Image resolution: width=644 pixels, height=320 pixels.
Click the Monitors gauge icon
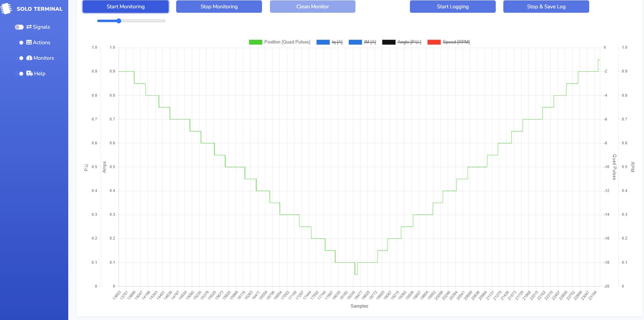tap(29, 58)
